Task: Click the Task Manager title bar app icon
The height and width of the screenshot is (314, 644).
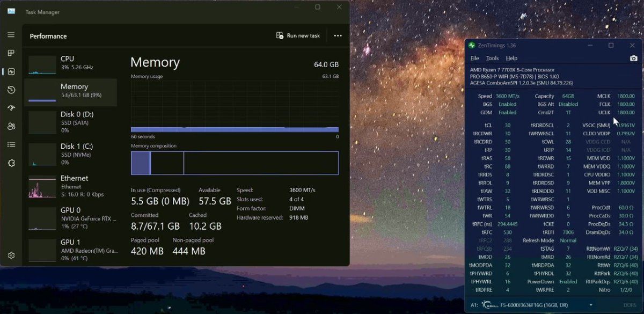Action: click(11, 11)
